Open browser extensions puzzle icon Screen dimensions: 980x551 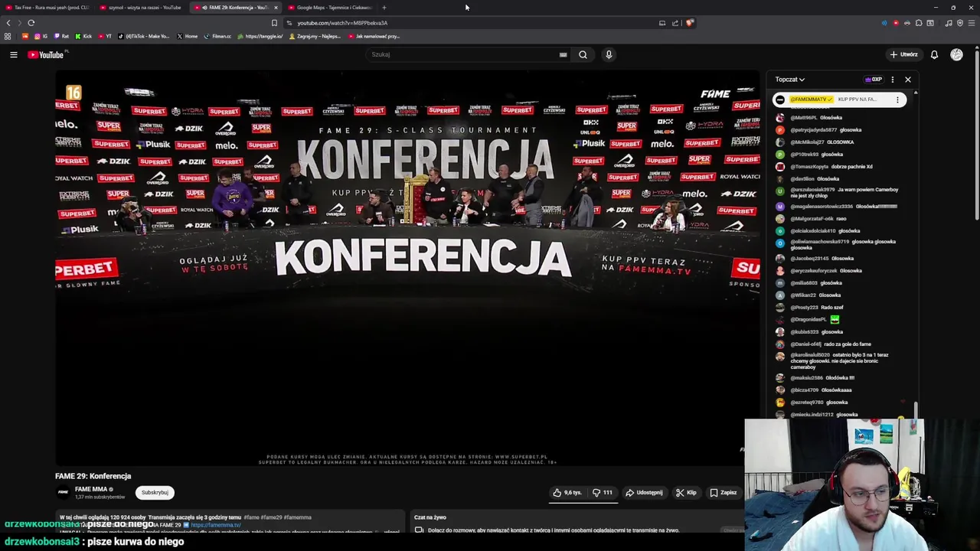(x=919, y=23)
